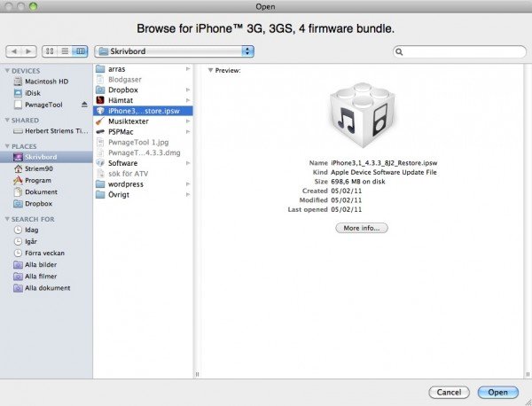Open Striem90 home folder icon
Screen dimensions: 532x406
tap(18, 168)
